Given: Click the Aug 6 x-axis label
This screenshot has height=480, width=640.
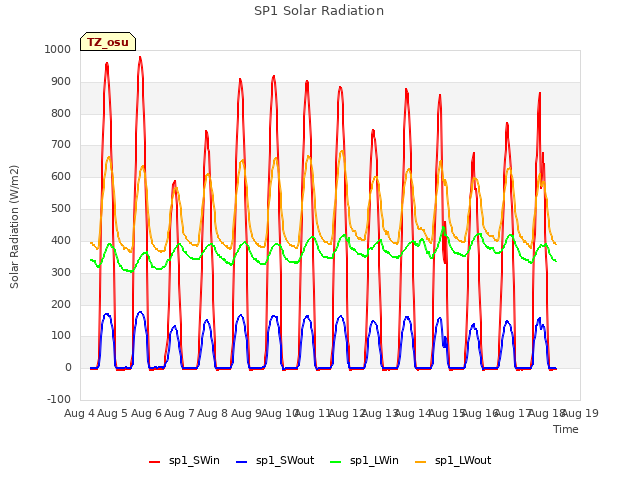Looking at the screenshot, I should 147,413.
